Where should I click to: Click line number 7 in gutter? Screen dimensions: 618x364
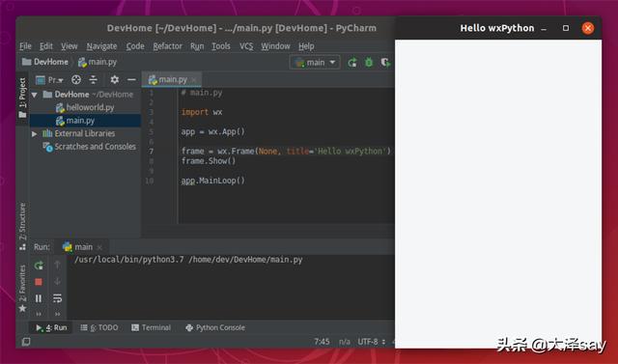[151, 152]
